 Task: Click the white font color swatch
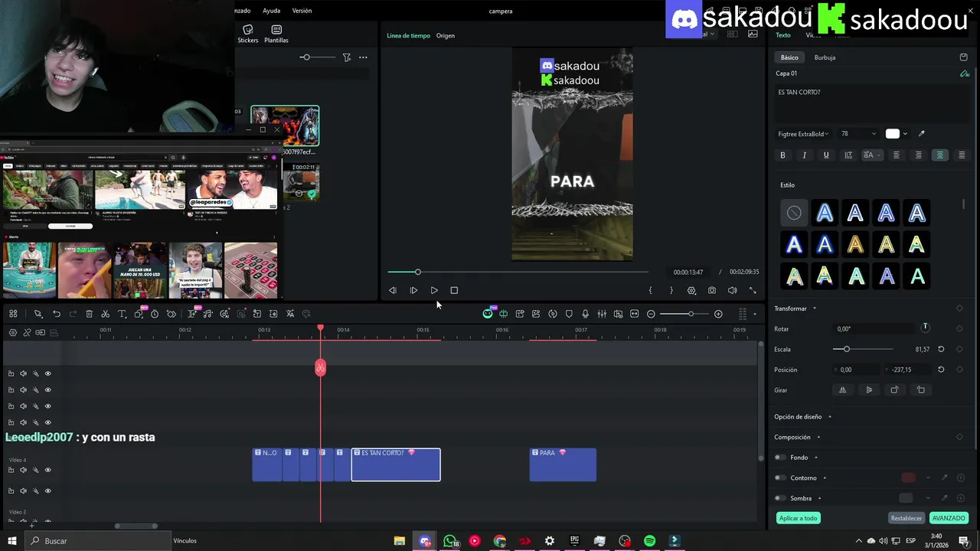(x=893, y=134)
